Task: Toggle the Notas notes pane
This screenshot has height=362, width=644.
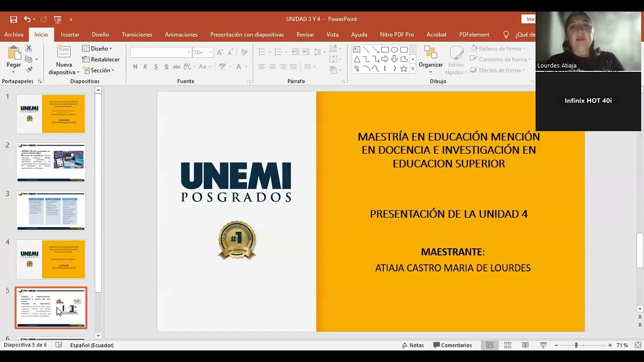Action: pos(413,345)
